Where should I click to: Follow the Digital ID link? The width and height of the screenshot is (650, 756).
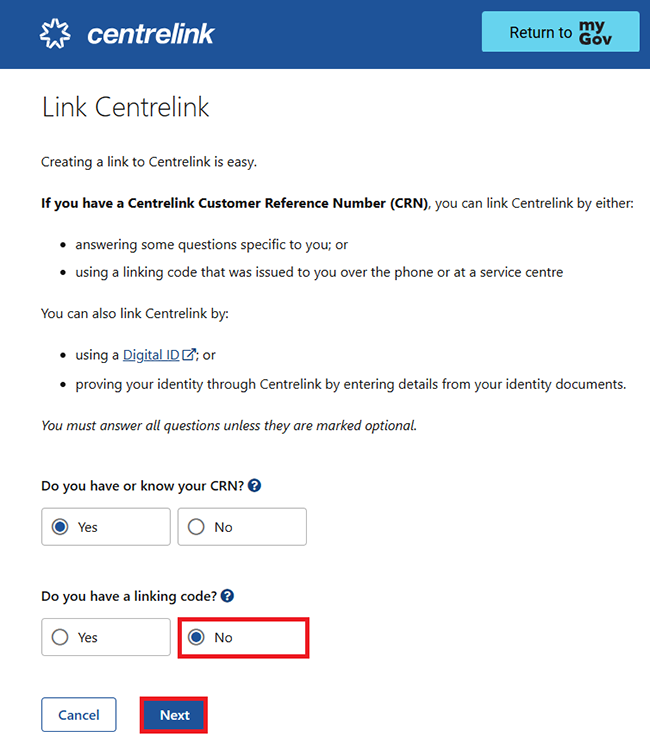tap(151, 355)
